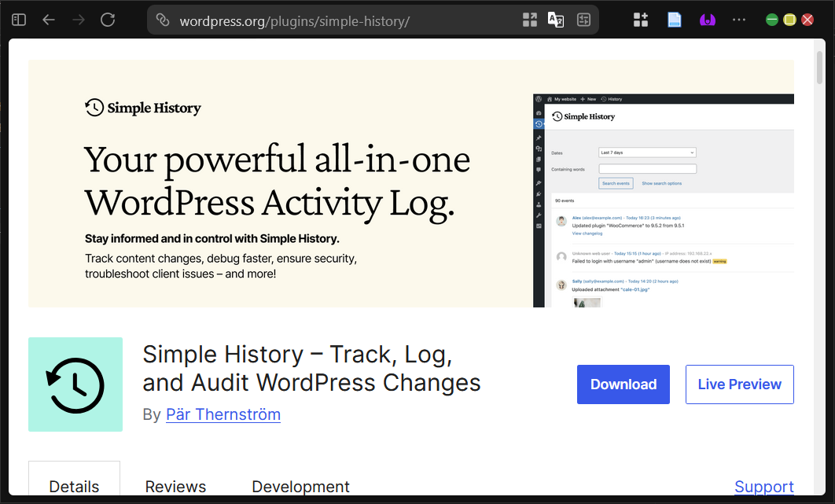Click the History item in banner admin bar
The height and width of the screenshot is (504, 835).
coord(612,99)
